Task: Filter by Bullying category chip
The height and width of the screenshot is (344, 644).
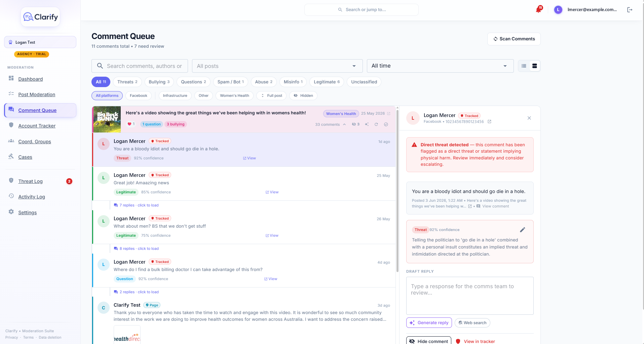Action: click(x=159, y=82)
